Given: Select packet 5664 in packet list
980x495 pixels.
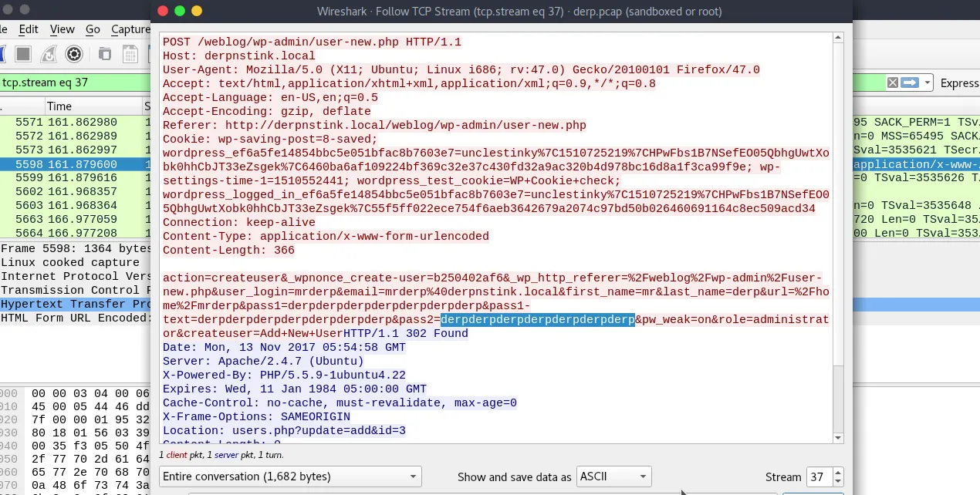Looking at the screenshot, I should (76, 234).
